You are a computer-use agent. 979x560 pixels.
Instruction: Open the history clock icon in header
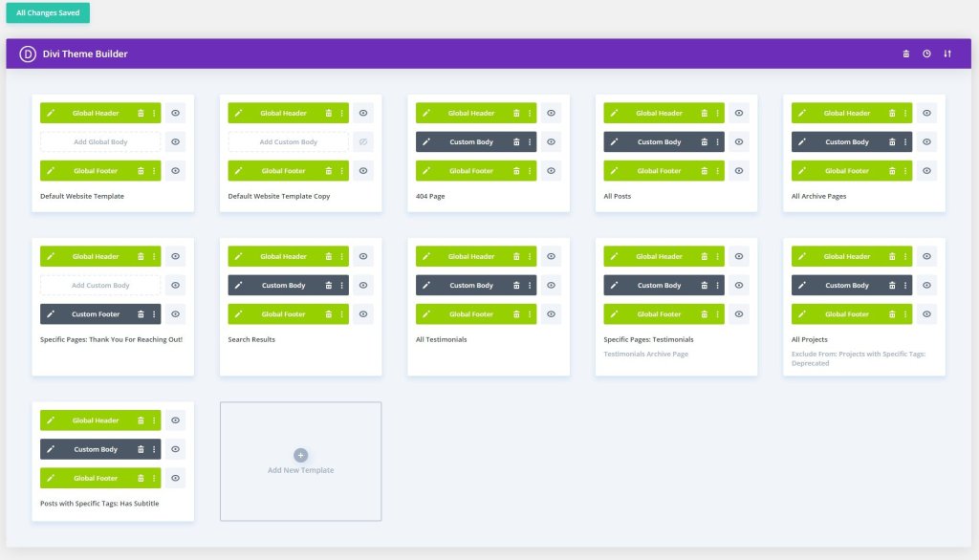926,54
